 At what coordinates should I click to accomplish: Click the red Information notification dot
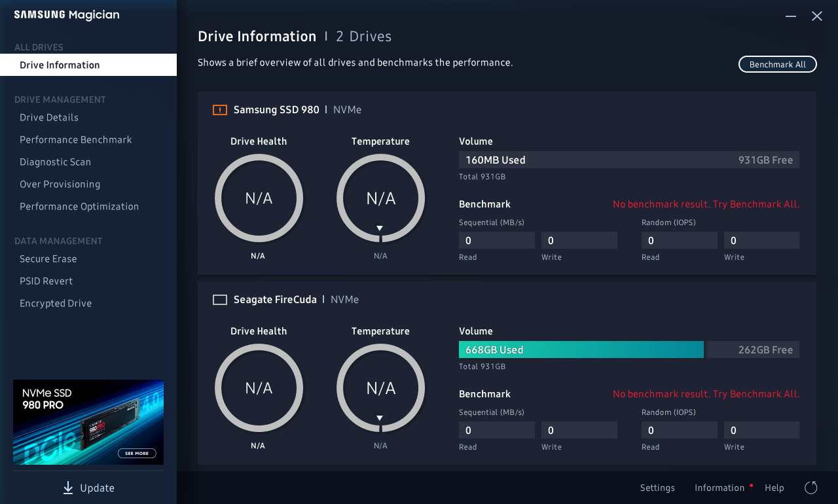[x=751, y=485]
